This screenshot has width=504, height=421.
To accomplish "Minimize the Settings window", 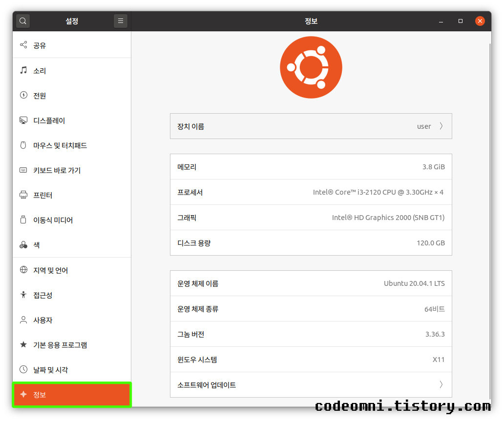I will [x=441, y=21].
